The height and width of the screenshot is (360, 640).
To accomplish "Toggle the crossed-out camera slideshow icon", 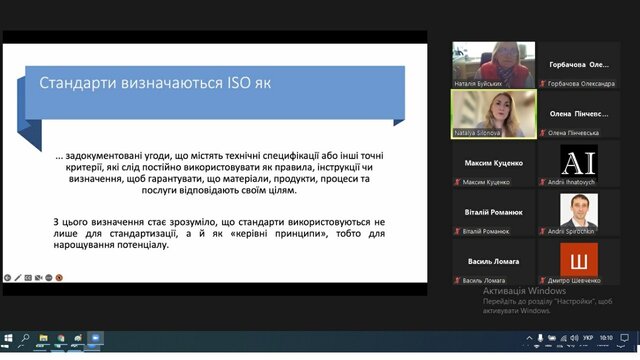I will (38, 278).
